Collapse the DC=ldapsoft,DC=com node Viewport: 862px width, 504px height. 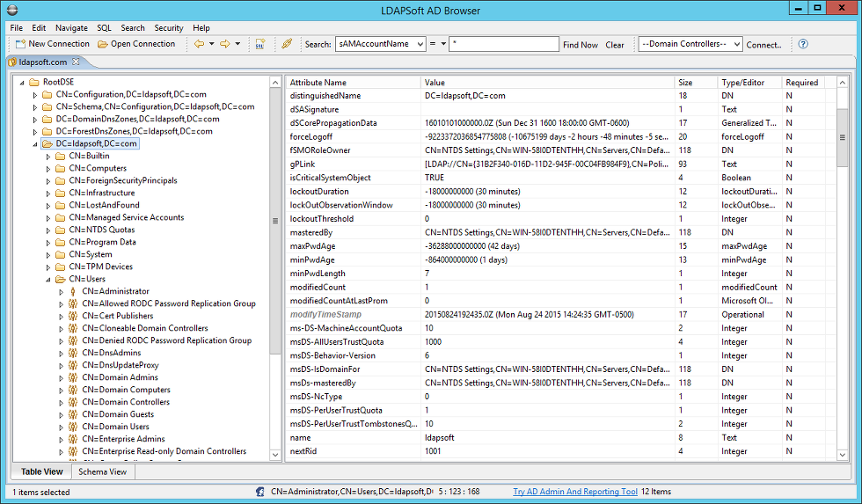(x=35, y=144)
